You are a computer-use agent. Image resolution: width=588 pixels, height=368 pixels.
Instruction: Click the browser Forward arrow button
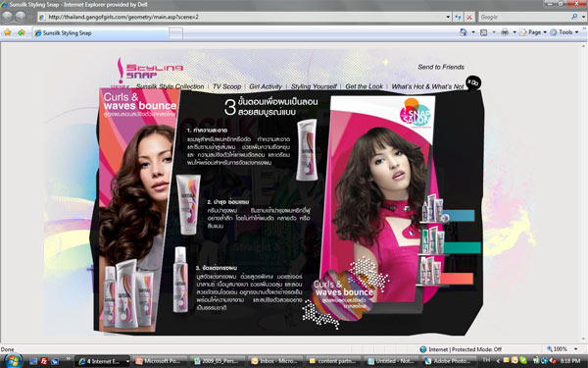tap(21, 16)
